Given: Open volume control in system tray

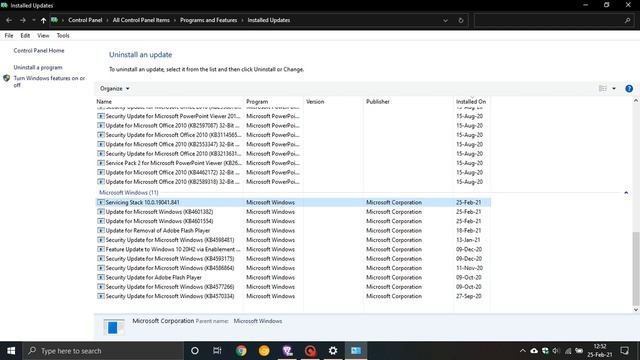Looking at the screenshot, I should pos(556,351).
